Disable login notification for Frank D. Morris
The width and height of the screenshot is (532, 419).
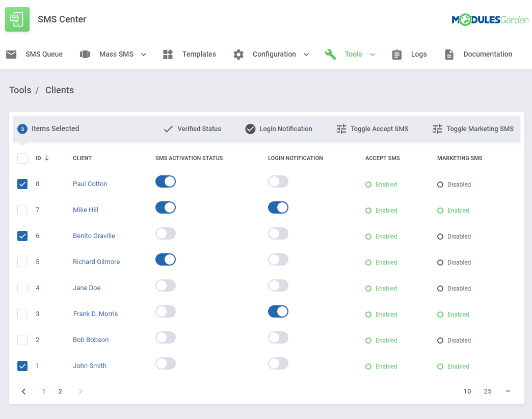pyautogui.click(x=278, y=311)
